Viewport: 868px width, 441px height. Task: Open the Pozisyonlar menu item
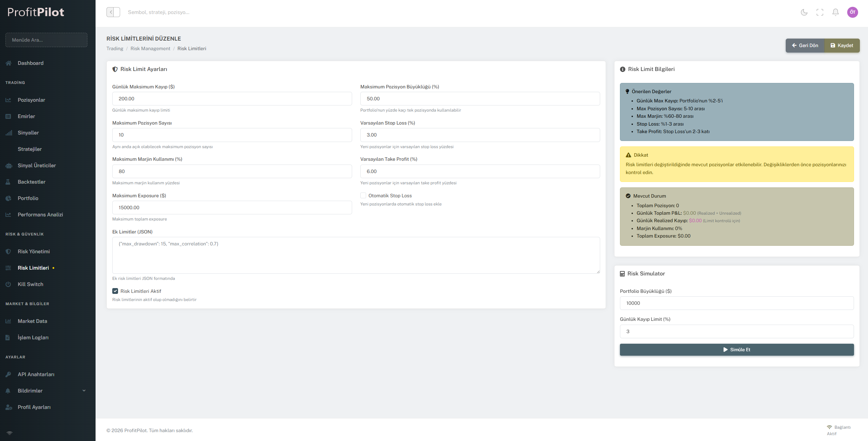coord(31,100)
